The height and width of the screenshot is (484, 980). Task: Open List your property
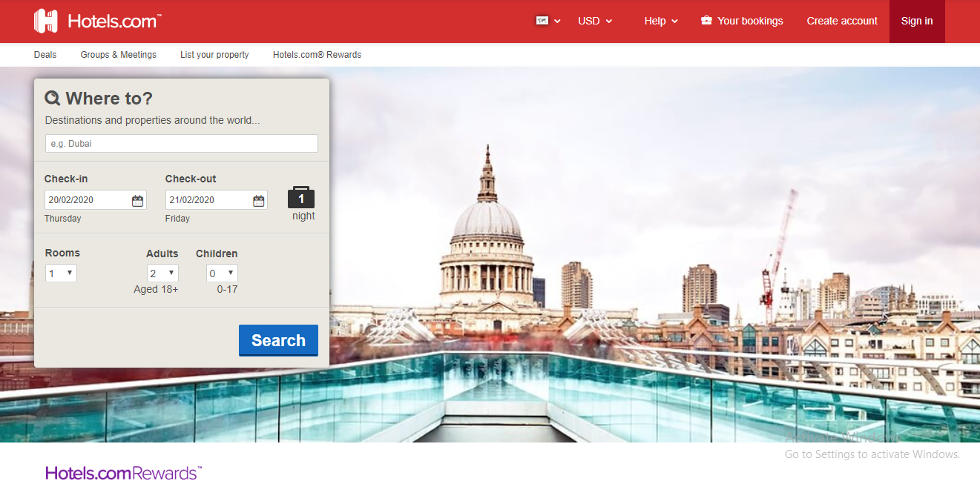click(x=214, y=55)
